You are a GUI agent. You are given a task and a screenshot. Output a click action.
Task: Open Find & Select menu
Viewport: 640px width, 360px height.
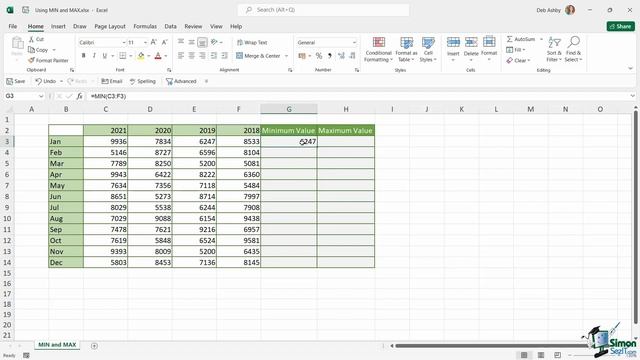pos(573,49)
